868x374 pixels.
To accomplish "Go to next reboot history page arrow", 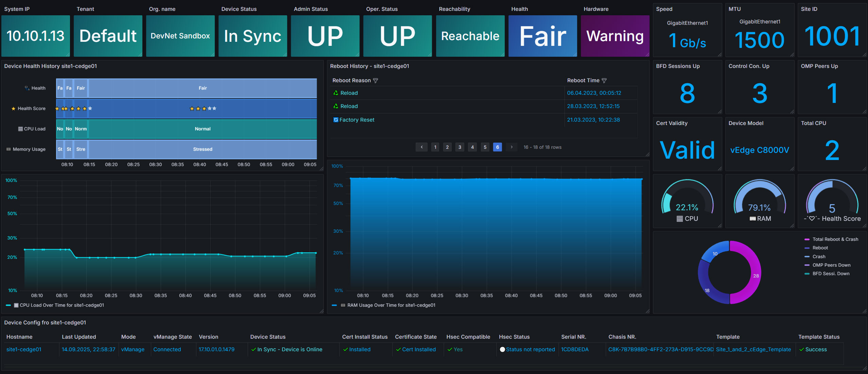I will 511,147.
